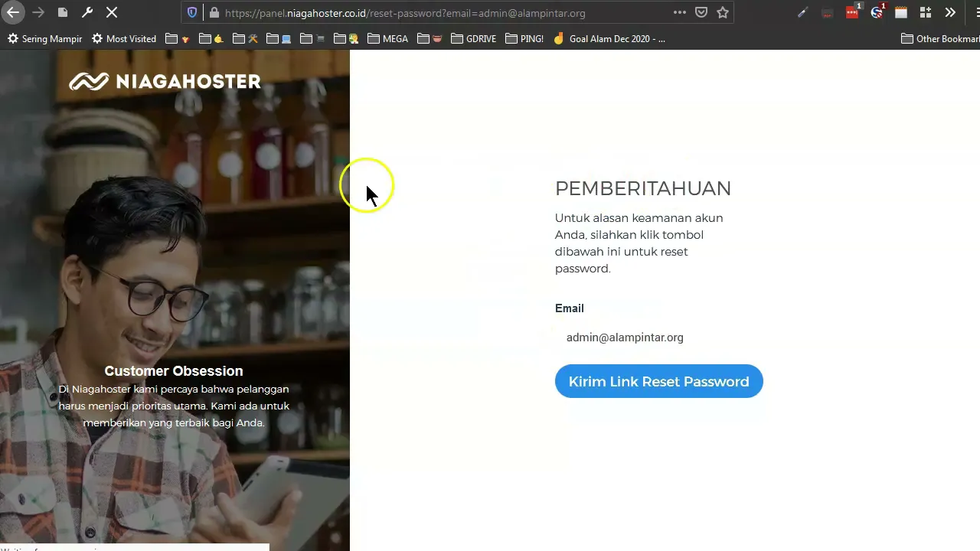Open the wrench developer tools icon
Image resolution: width=980 pixels, height=551 pixels.
(x=87, y=13)
